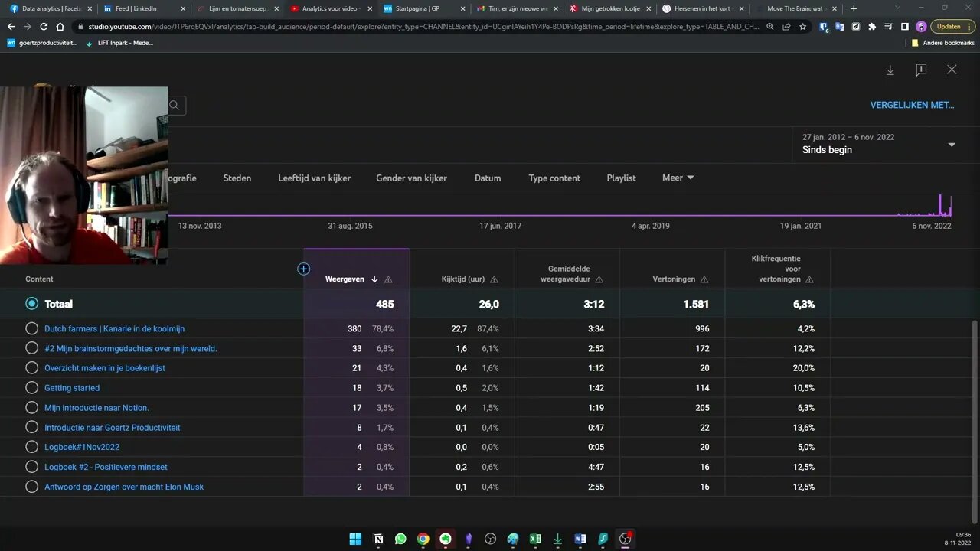Click warning icon next to Gemiddelde weergaveduur

click(599, 279)
